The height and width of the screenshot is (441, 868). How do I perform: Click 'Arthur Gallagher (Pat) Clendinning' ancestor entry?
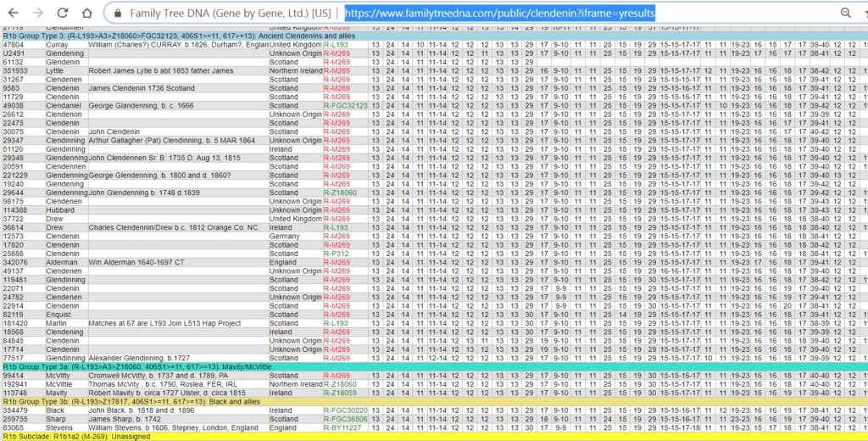click(171, 141)
